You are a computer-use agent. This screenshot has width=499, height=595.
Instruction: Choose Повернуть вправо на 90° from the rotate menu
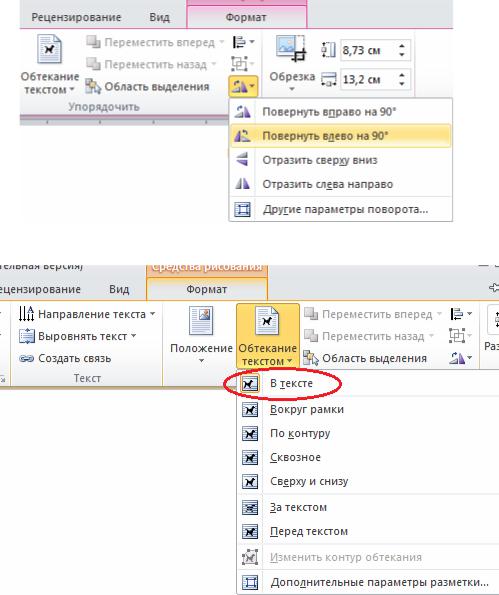(x=341, y=112)
